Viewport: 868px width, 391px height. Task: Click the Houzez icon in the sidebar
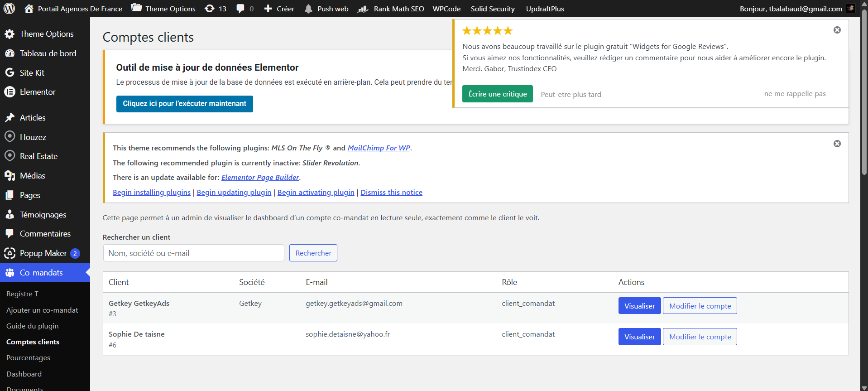[x=10, y=137]
